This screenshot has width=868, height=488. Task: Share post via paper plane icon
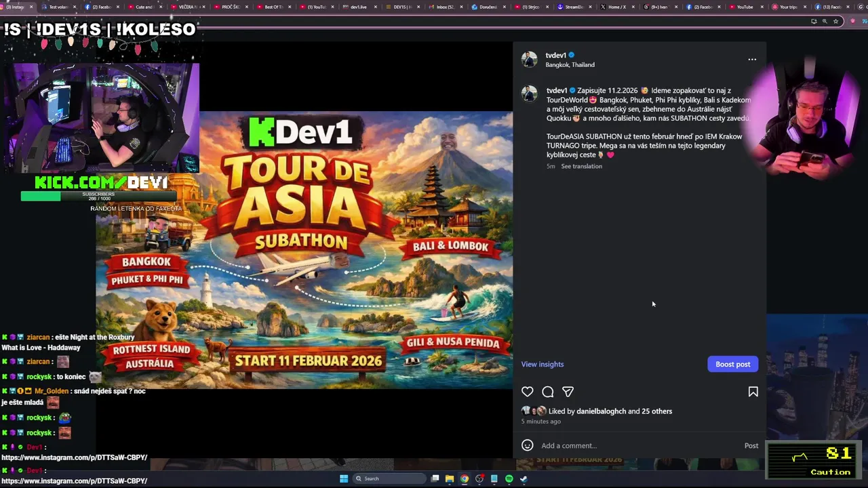[x=568, y=392]
